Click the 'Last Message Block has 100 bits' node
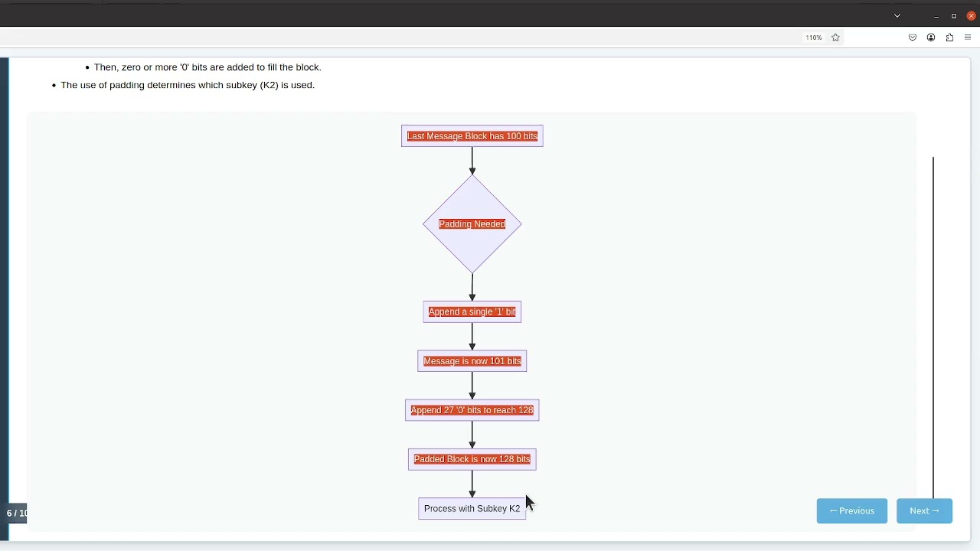The width and height of the screenshot is (980, 551). (x=472, y=136)
